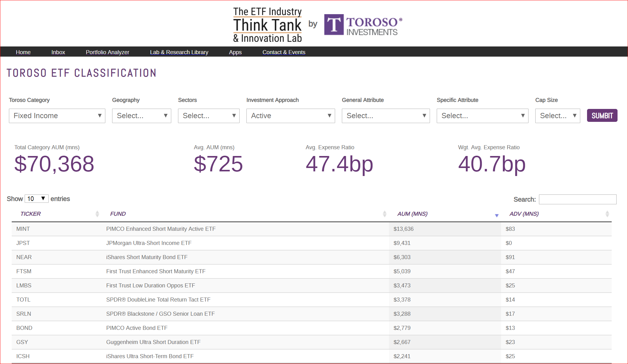Click iShares Short Maturity Bond ETF
Image resolution: width=628 pixels, height=364 pixels.
click(147, 257)
